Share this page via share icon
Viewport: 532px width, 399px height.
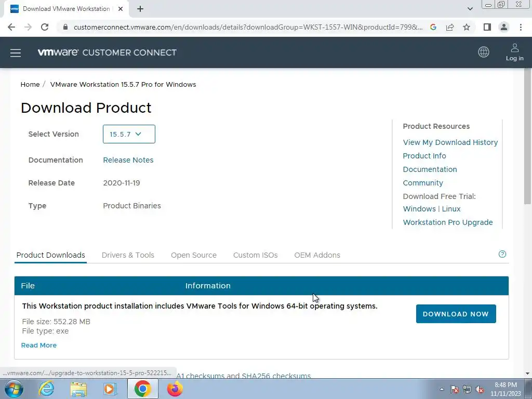[x=450, y=27]
